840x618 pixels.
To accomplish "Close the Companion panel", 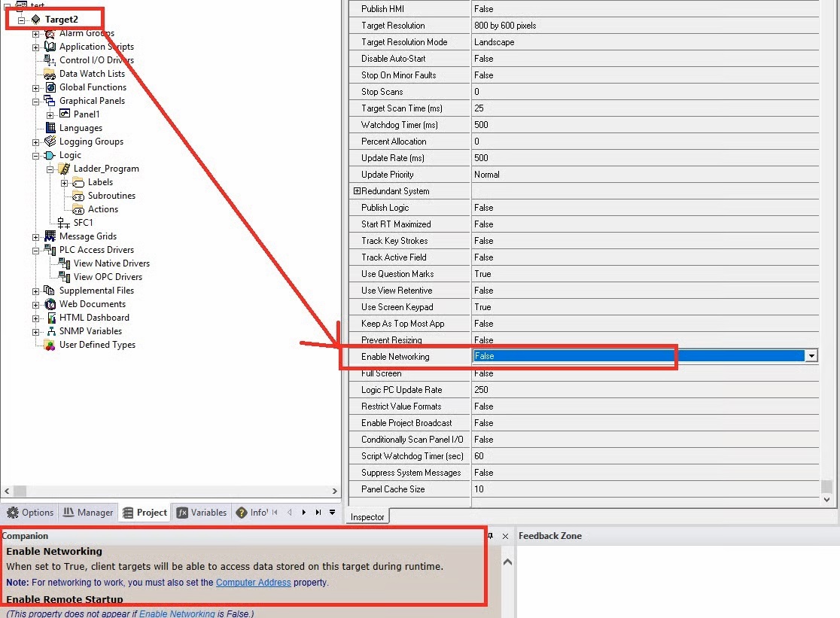I will 505,536.
